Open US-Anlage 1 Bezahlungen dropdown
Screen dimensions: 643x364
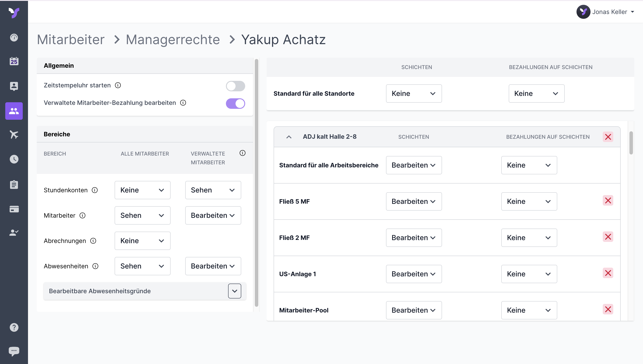529,274
